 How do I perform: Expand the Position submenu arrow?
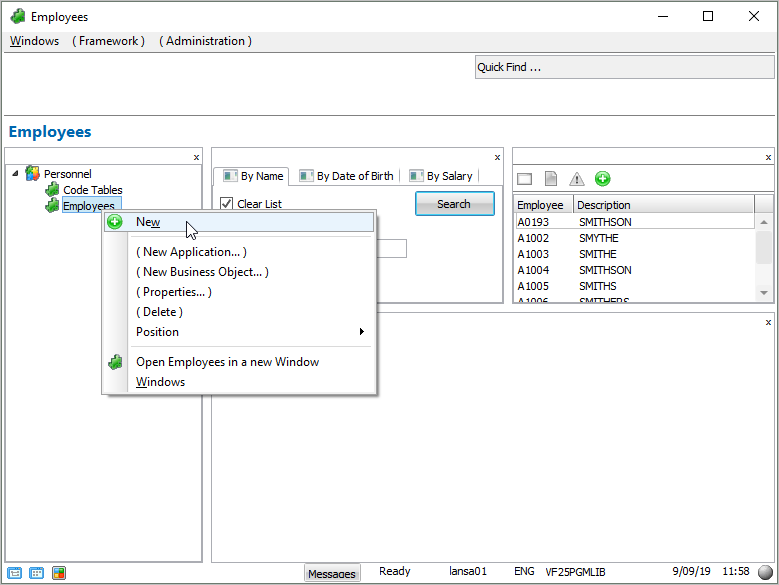click(x=361, y=332)
